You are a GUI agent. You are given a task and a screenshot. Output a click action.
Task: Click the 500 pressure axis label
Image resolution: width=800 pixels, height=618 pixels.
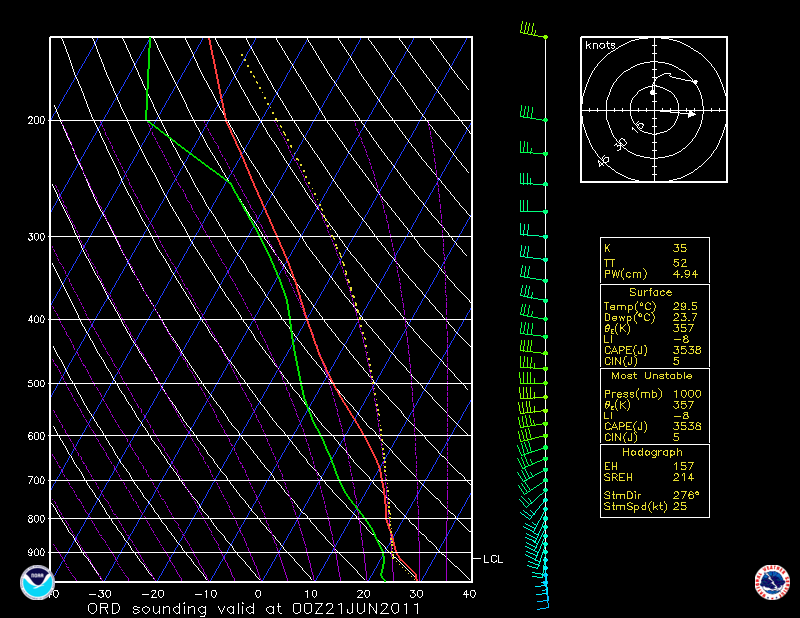[36, 384]
